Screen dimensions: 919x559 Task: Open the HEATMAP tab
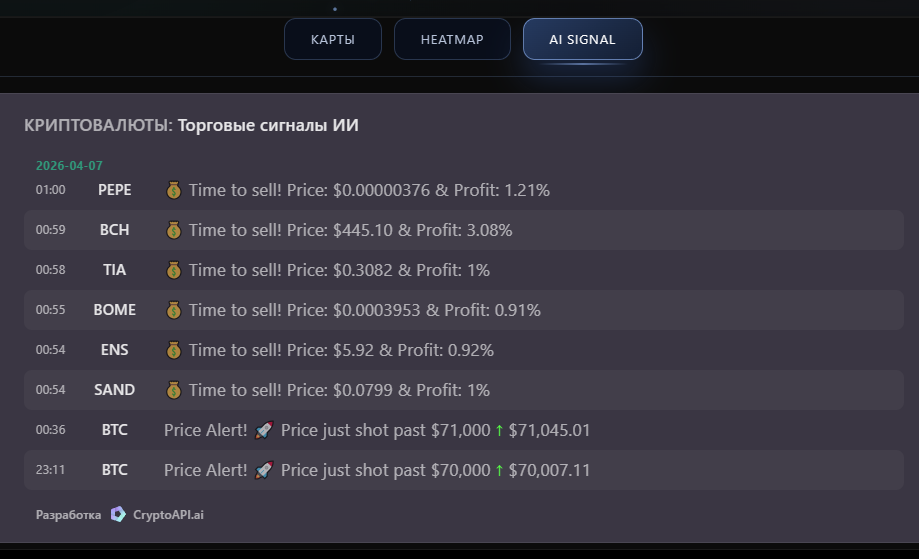point(452,40)
